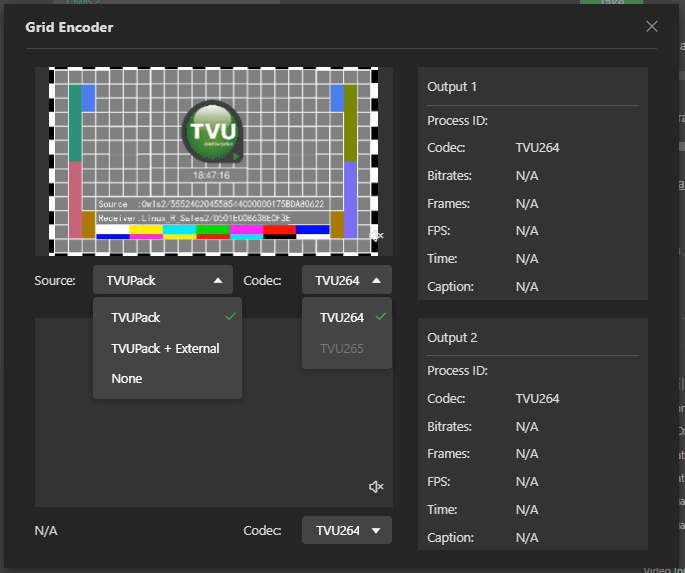Screen dimensions: 685x573
Task: Click Output 1 Process ID label
Action: pyautogui.click(x=457, y=121)
